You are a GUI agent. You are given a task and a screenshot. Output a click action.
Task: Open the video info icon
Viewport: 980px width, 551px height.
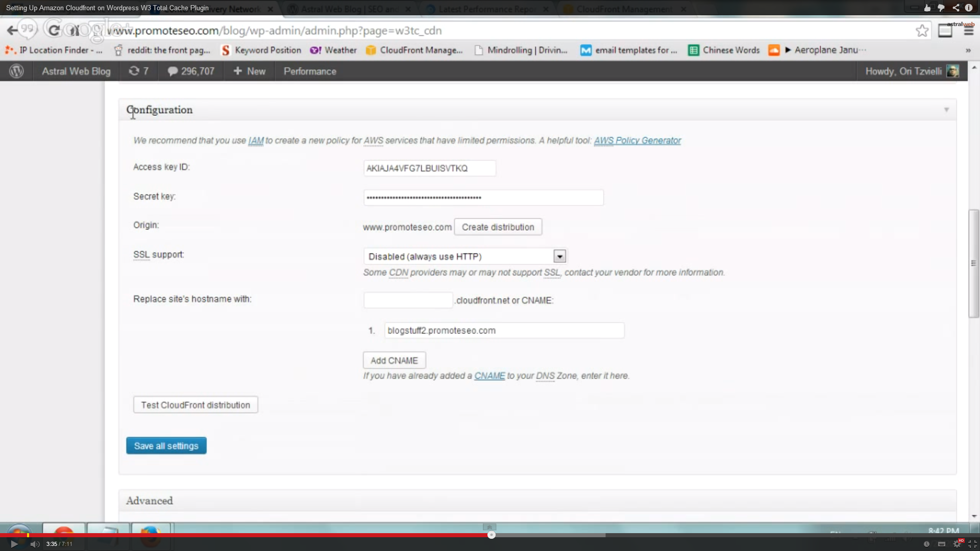click(x=969, y=8)
